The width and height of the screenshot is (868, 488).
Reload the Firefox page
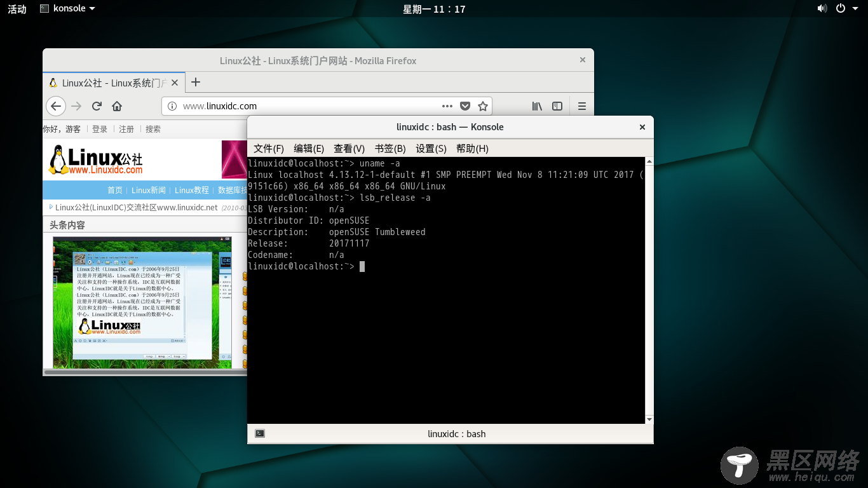coord(97,106)
